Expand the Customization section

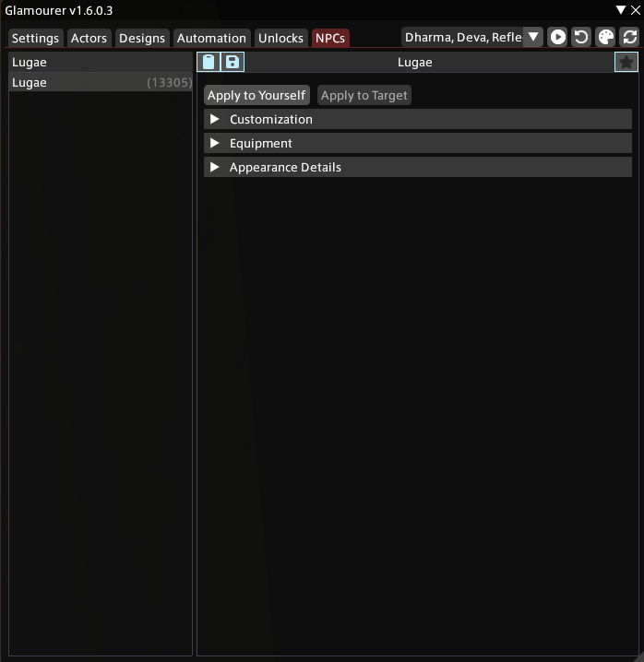pyautogui.click(x=418, y=119)
